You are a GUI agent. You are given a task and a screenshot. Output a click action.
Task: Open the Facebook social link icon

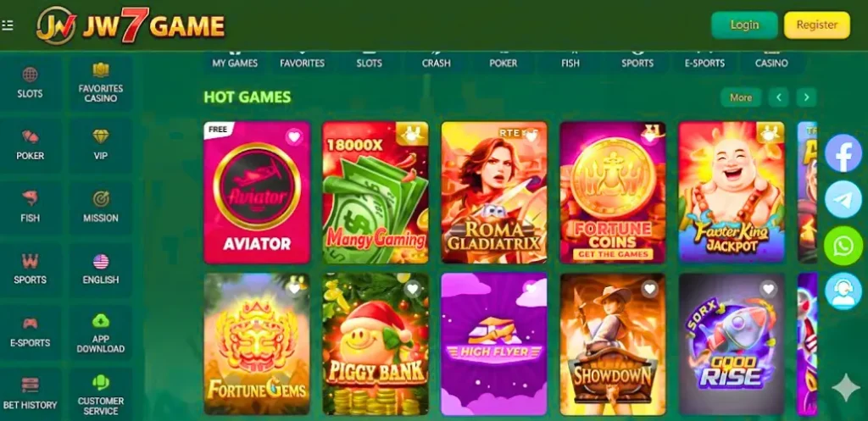point(843,153)
